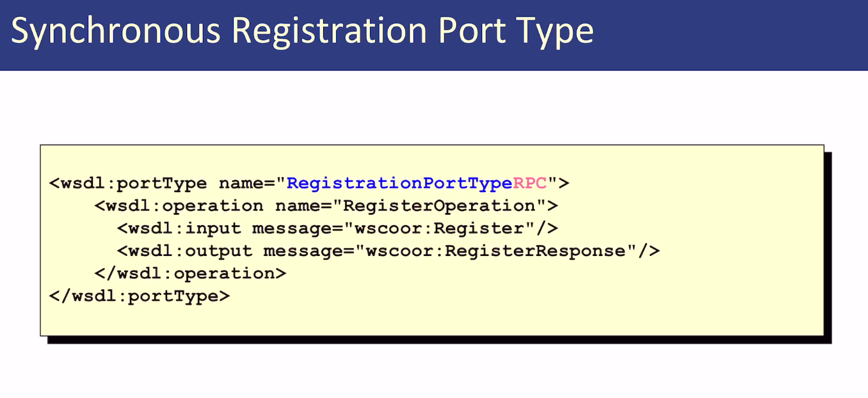Click the word "Synchronous" in the title
Viewport: 868px width, 398px height.
116,31
